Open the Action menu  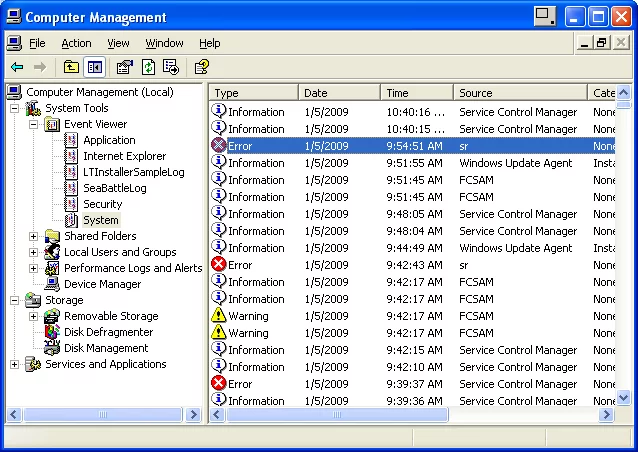point(76,44)
